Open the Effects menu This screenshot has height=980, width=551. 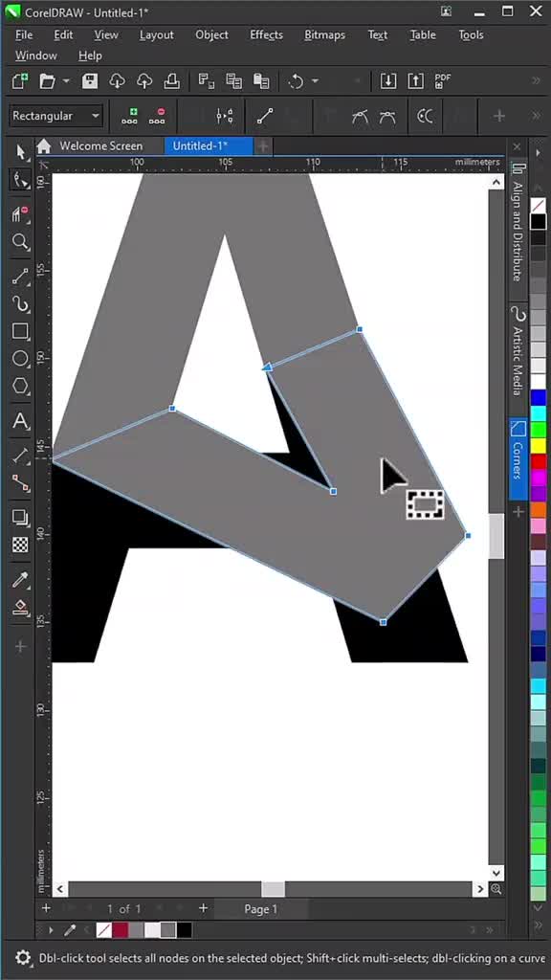267,35
